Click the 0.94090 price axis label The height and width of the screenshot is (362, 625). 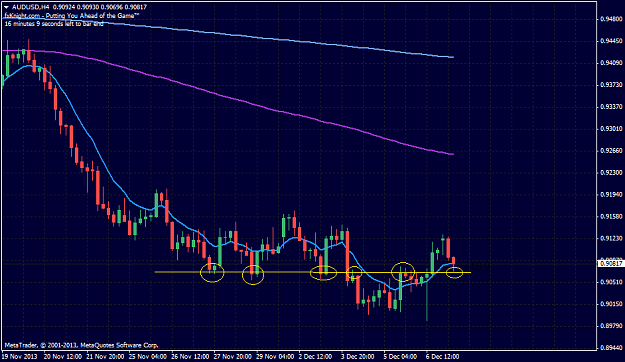click(x=612, y=63)
